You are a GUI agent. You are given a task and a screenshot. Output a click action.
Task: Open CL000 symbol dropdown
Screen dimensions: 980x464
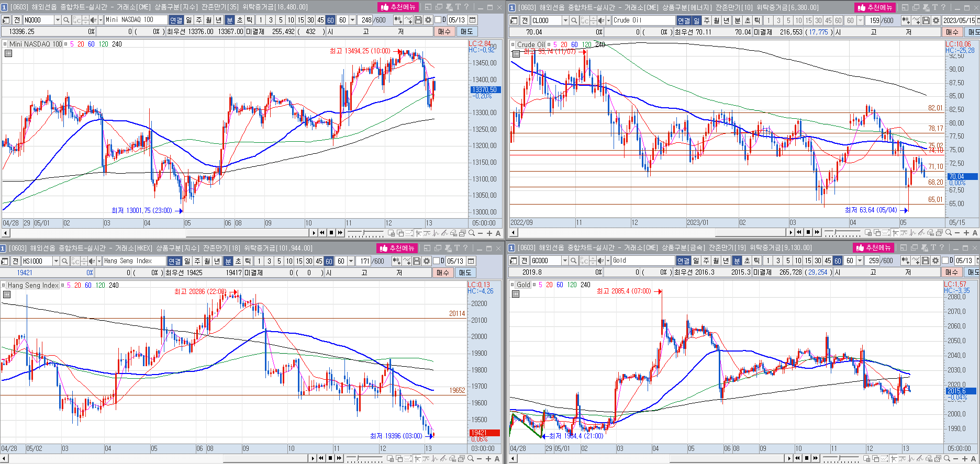coord(565,20)
